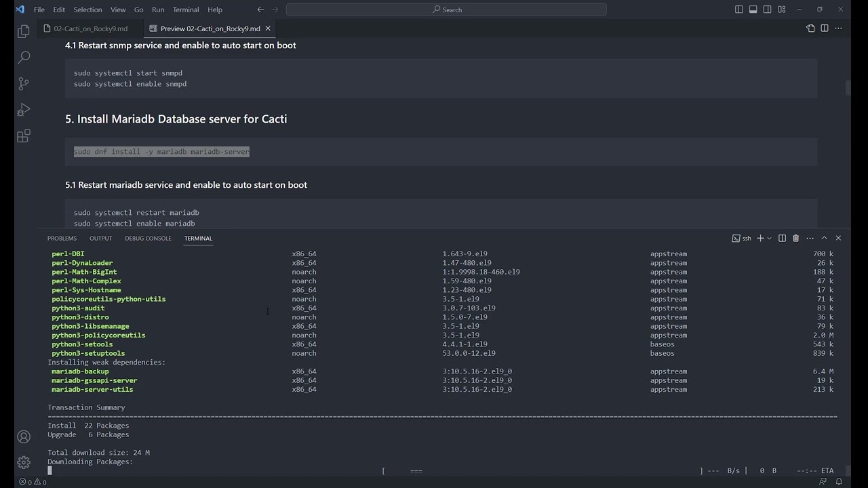This screenshot has height=488, width=868.
Task: Click the sudo dnf install mariadb command
Action: click(161, 152)
